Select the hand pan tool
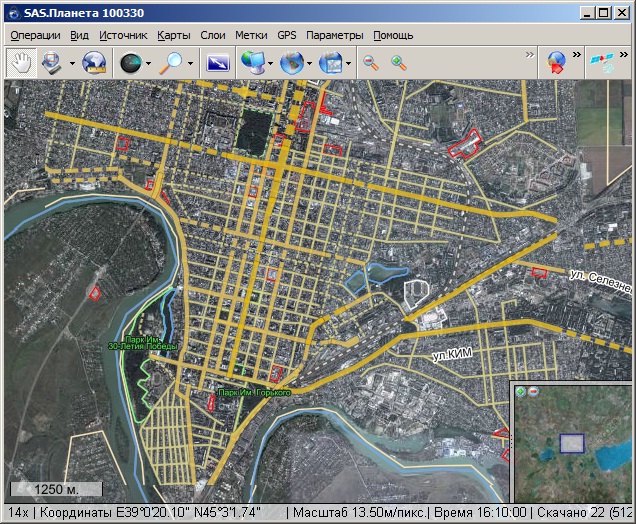Image resolution: width=636 pixels, height=524 pixels. [x=20, y=62]
